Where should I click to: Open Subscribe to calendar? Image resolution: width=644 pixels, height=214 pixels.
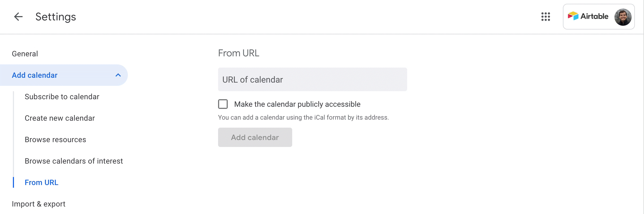[62, 97]
